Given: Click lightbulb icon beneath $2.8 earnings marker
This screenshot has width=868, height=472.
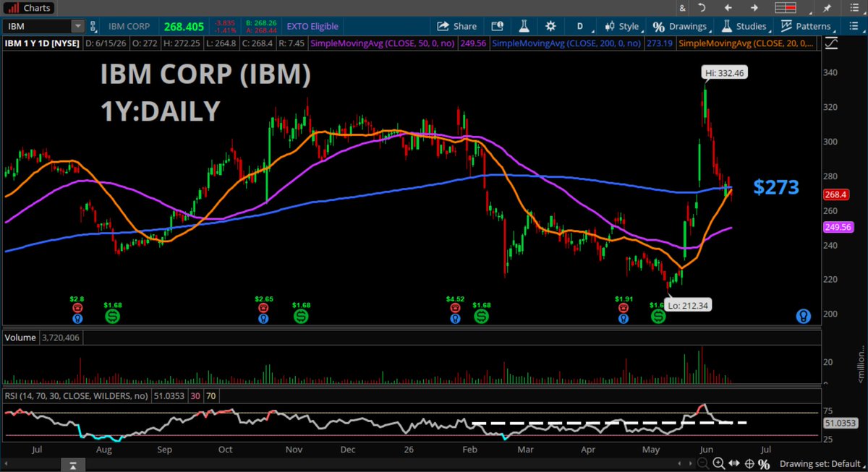Looking at the screenshot, I should click(77, 317).
